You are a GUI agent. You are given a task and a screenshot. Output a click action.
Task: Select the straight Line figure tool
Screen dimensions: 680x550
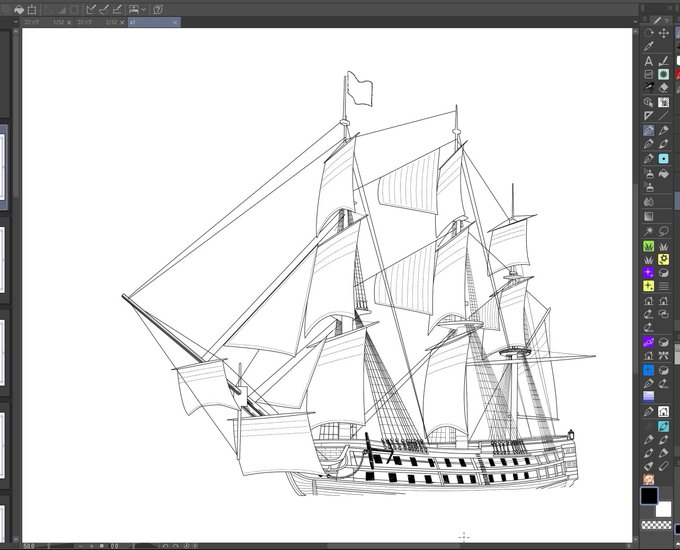coord(664,116)
